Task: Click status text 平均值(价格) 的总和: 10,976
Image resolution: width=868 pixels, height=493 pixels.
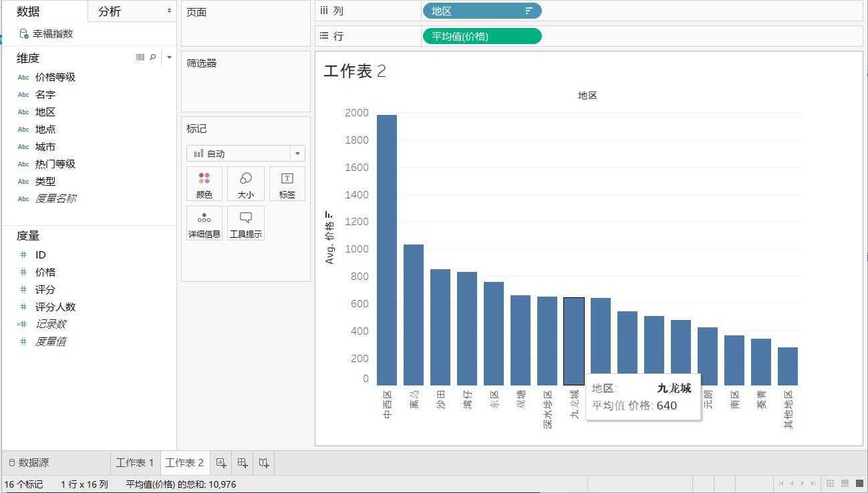Action: 181,484
